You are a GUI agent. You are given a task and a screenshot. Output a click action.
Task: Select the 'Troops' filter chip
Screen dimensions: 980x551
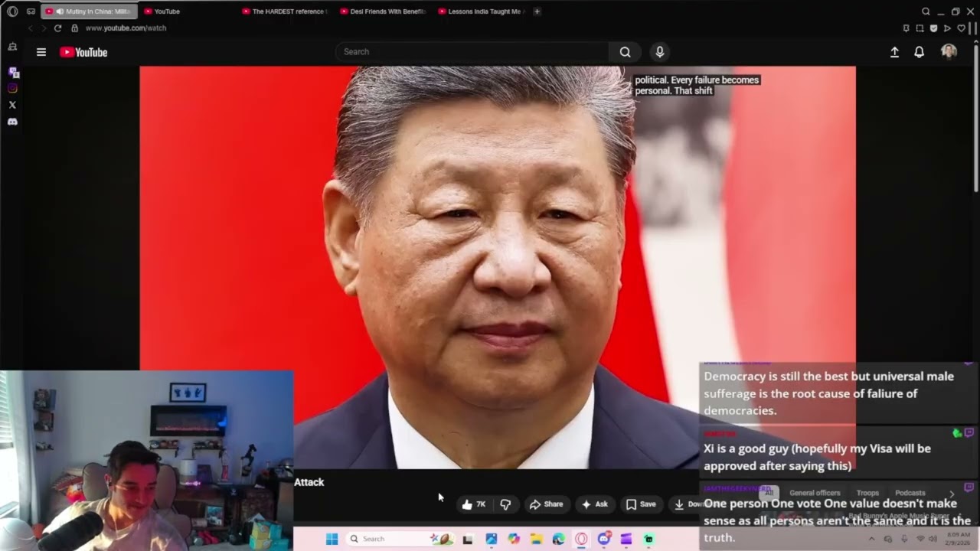tap(867, 493)
